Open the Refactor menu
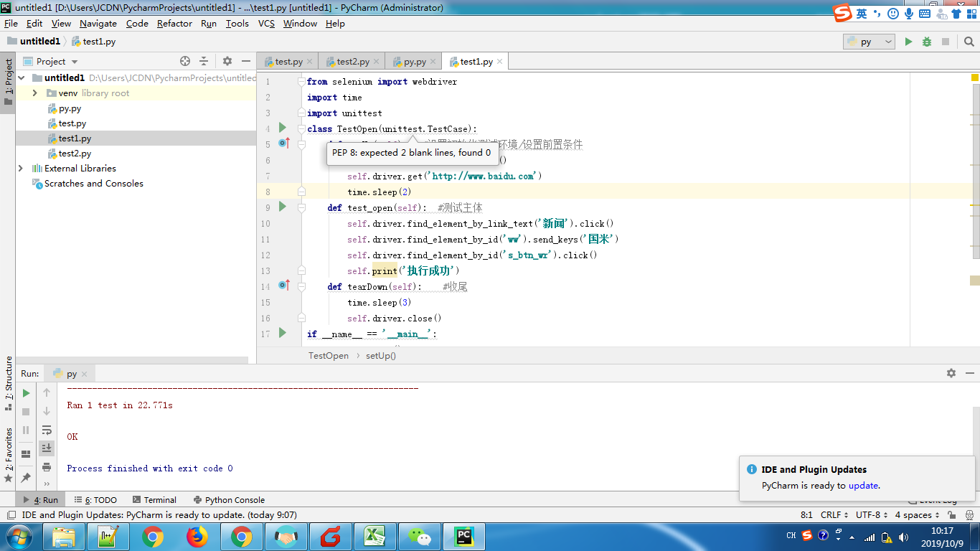Viewport: 980px width, 551px height. click(174, 24)
